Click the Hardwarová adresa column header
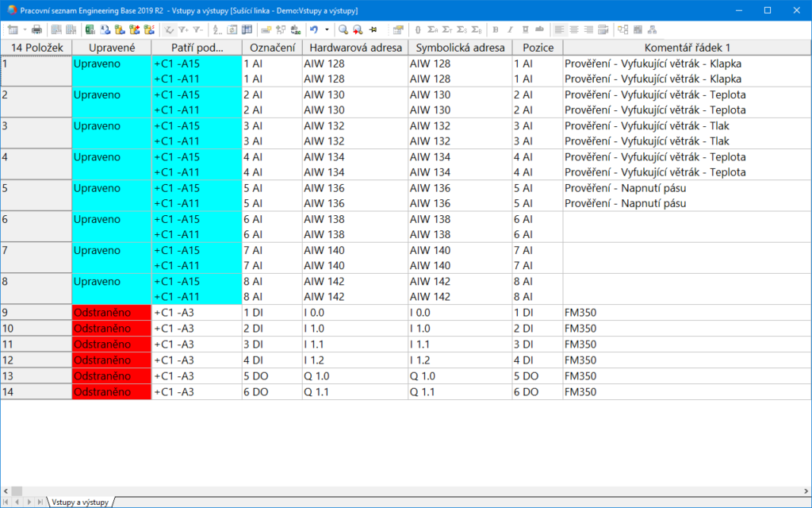This screenshot has height=508, width=812. tap(354, 48)
